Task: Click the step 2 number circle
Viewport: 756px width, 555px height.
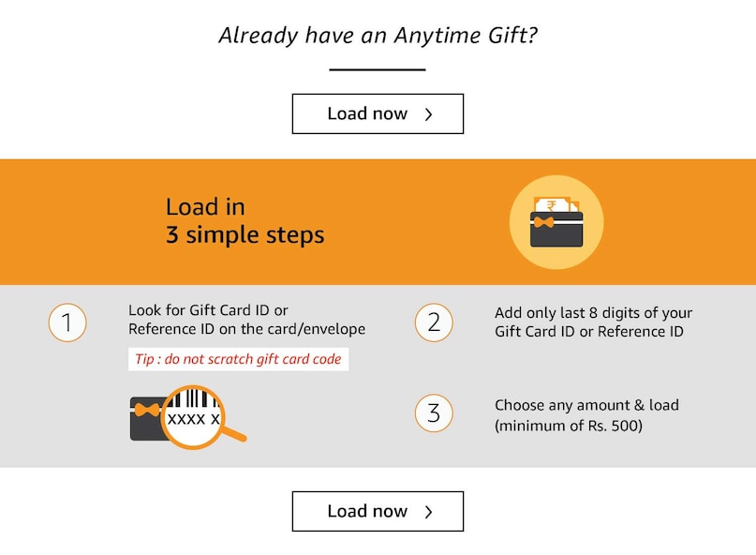Action: tap(434, 322)
